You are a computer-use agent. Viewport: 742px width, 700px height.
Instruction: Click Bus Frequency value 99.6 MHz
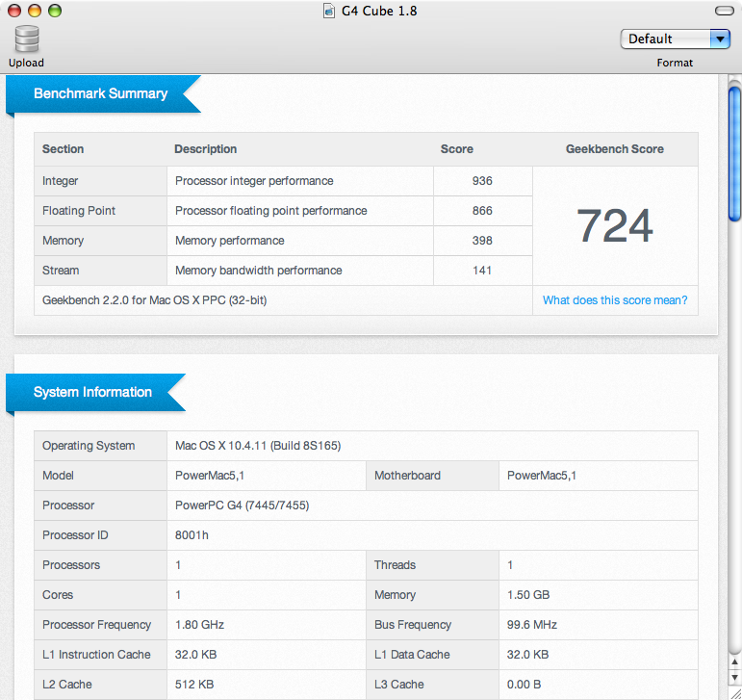532,624
